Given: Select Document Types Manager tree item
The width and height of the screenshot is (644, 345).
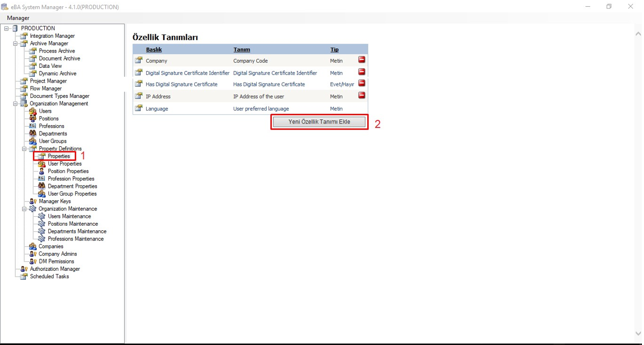Looking at the screenshot, I should tap(59, 96).
